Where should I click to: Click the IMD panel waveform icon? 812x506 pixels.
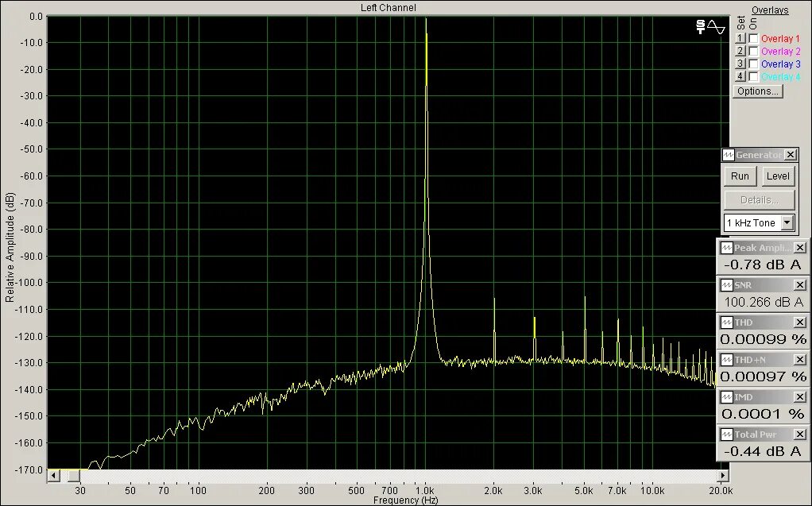(726, 396)
